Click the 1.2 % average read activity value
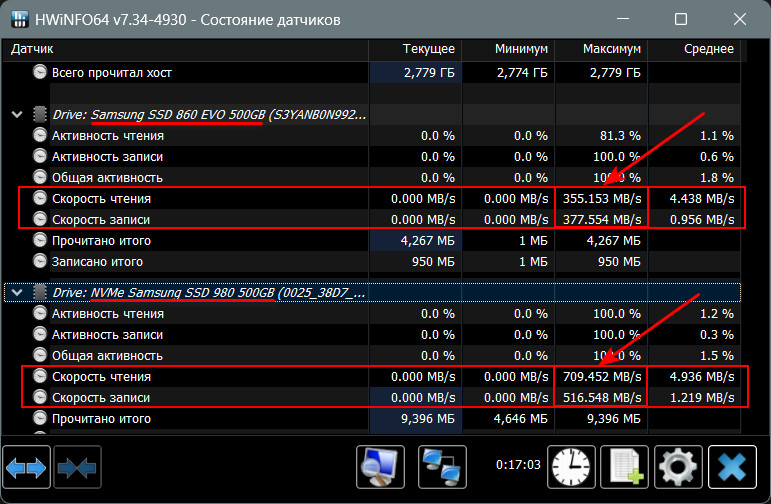Viewport: 771px width, 504px height. [x=717, y=314]
